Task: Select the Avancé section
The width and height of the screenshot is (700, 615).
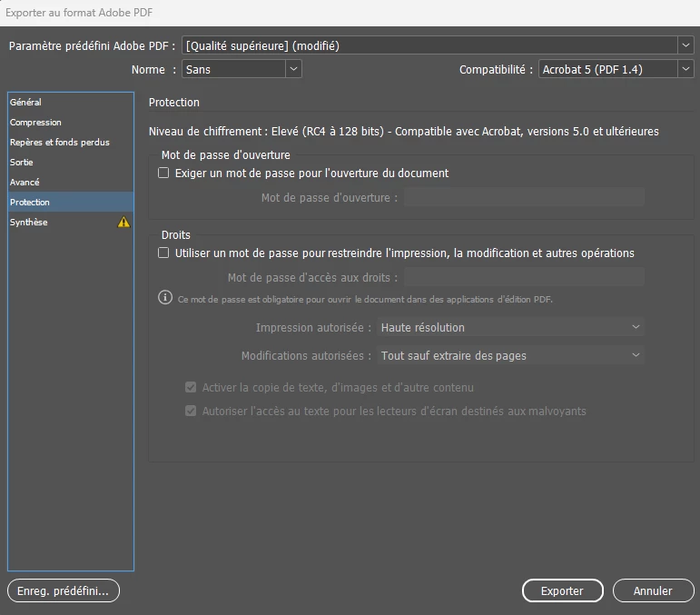Action: pyautogui.click(x=71, y=183)
